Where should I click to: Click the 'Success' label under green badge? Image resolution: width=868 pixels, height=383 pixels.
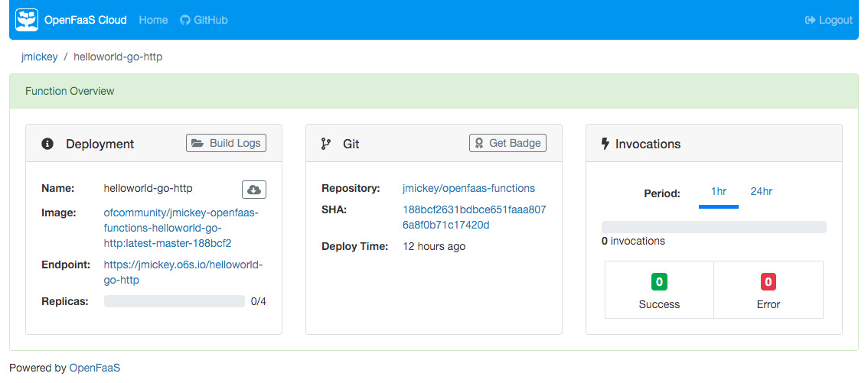(x=659, y=304)
